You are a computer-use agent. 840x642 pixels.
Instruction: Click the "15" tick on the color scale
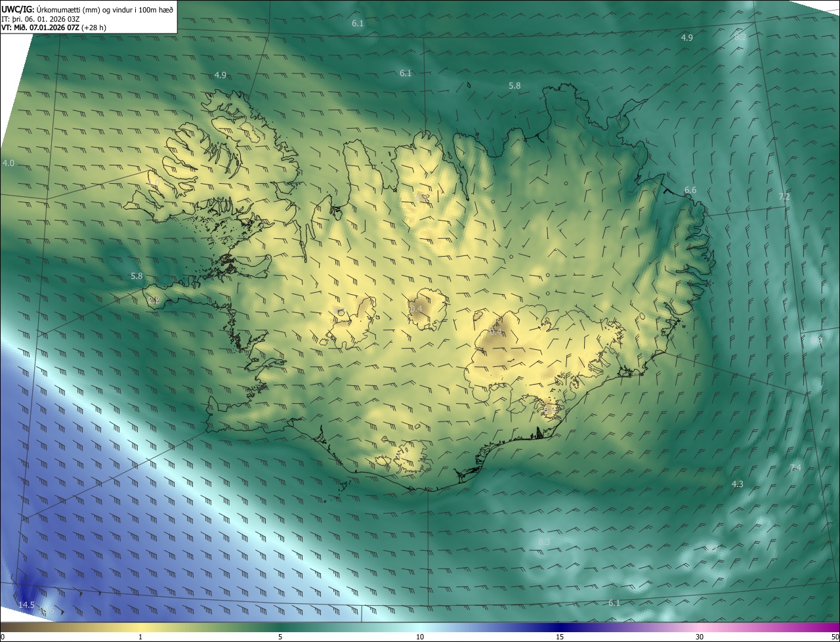(560, 637)
